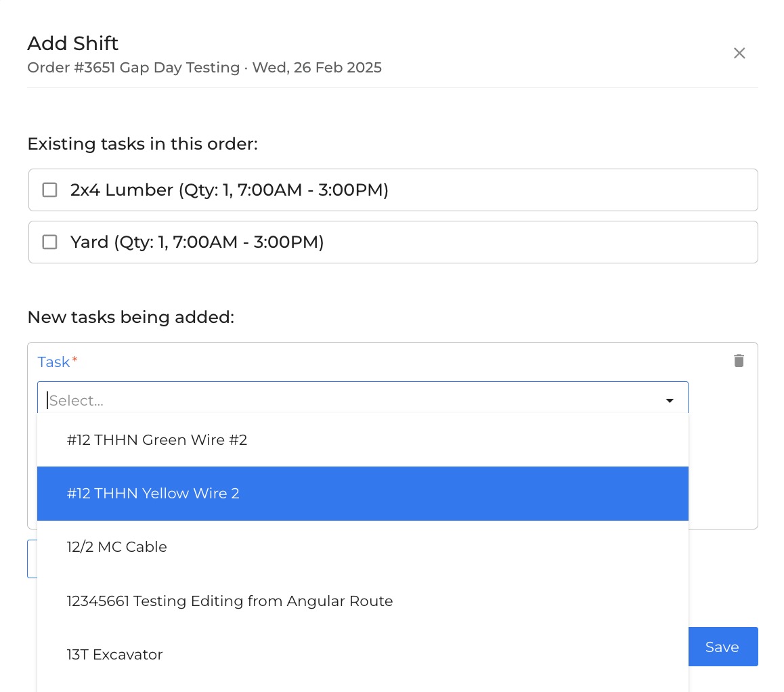Click the Save button
This screenshot has height=692, width=784.
[x=723, y=647]
